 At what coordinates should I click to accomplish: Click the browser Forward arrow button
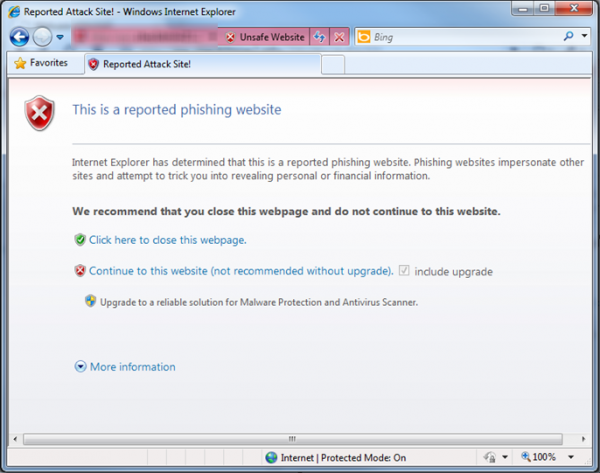tap(42, 37)
